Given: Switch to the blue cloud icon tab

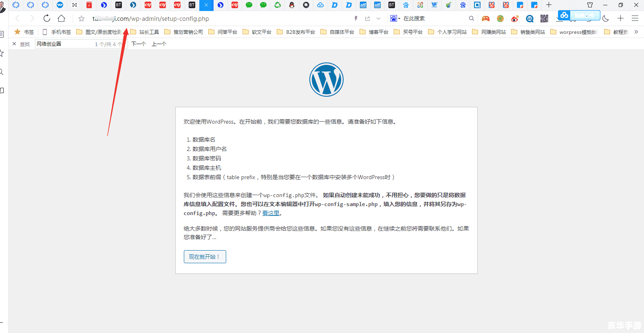Looking at the screenshot, I should pos(320,5).
